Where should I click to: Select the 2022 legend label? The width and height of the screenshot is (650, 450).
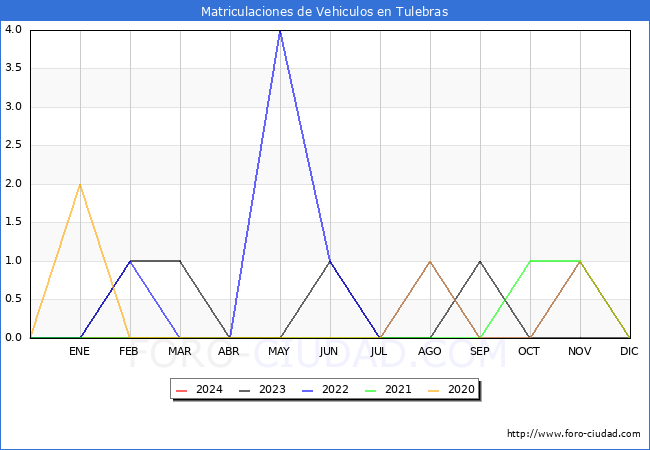tap(335, 390)
